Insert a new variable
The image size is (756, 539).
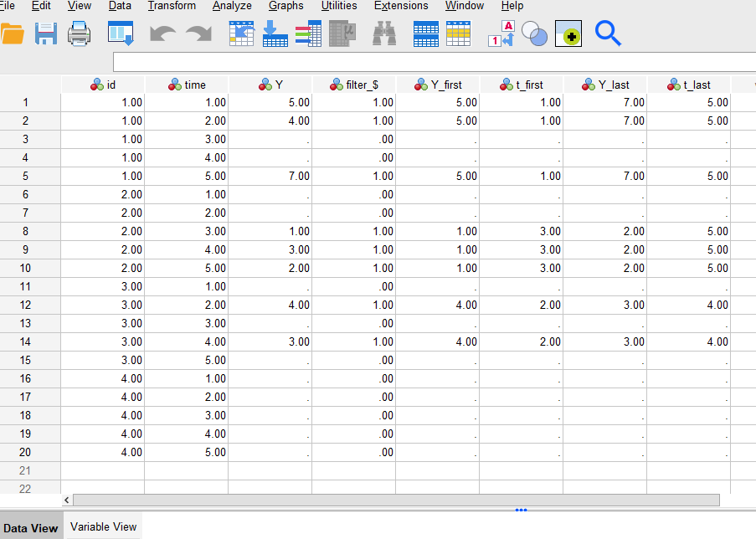(x=457, y=33)
